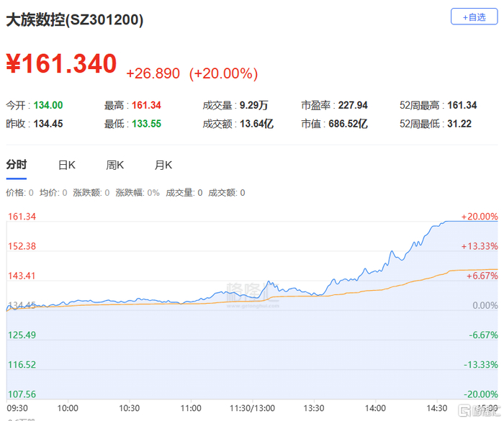The image size is (504, 421).
Task: Click the 09:30 time axis label
Action: [17, 409]
